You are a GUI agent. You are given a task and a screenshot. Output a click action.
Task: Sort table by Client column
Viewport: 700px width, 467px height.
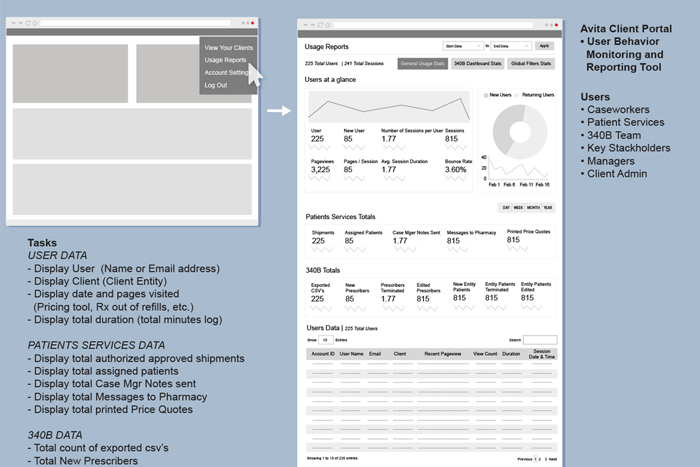(x=400, y=354)
